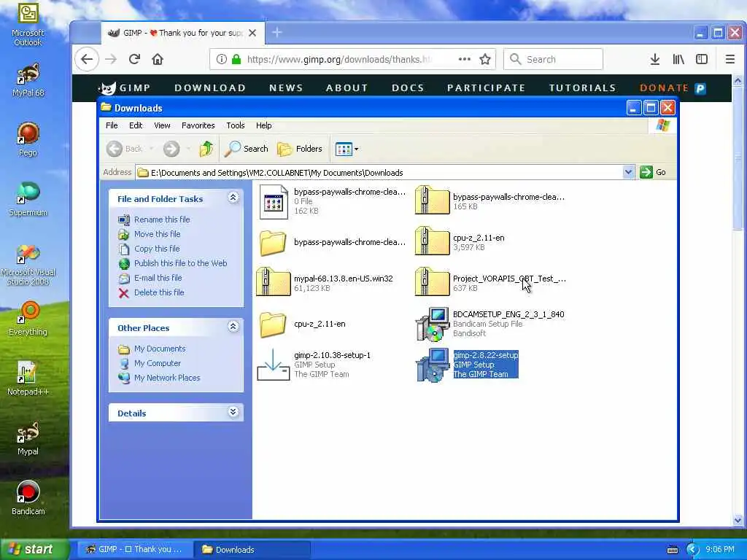The height and width of the screenshot is (560, 747).
Task: Bookmark this page with the star icon
Action: pos(485,59)
